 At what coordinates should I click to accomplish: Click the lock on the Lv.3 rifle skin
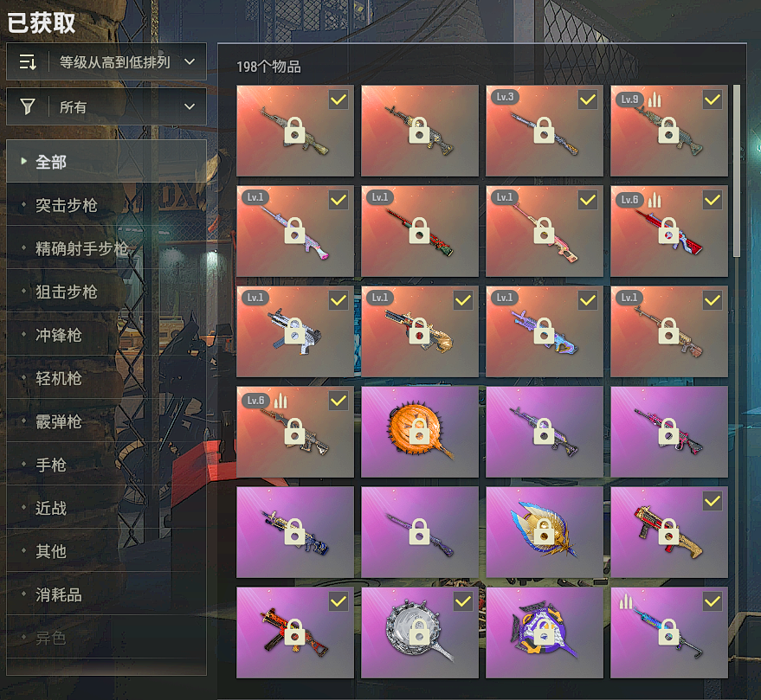pyautogui.click(x=544, y=131)
